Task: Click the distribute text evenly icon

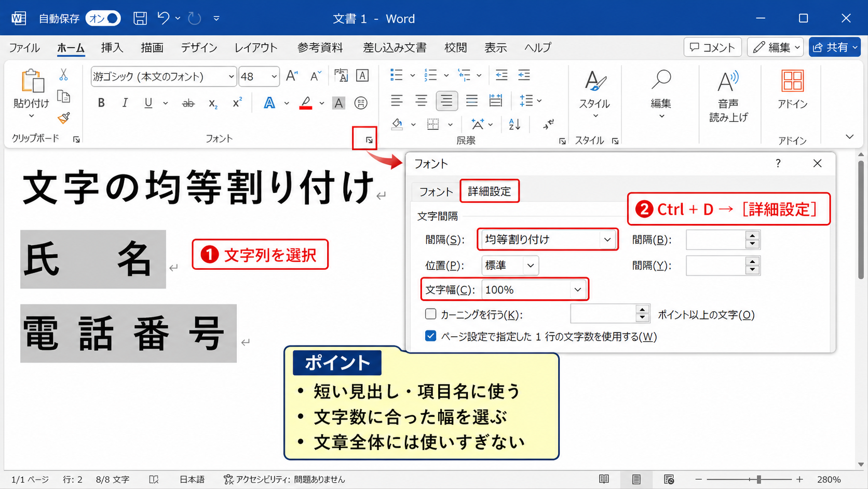Action: click(496, 100)
